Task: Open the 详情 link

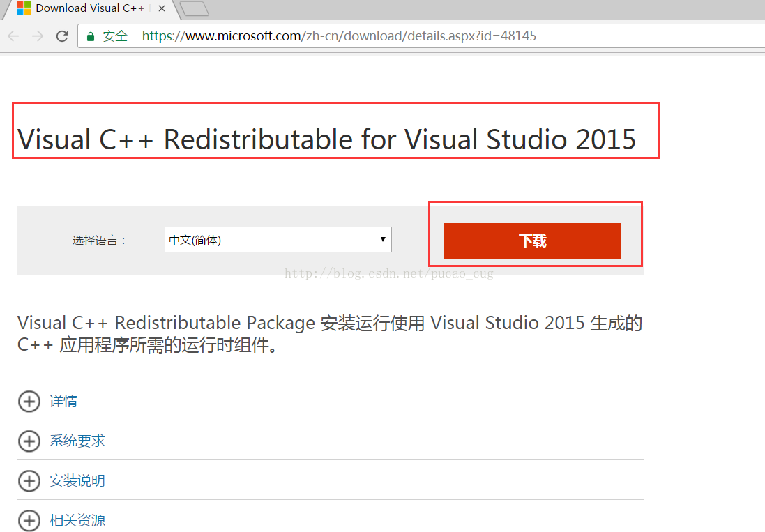Action: tap(63, 402)
